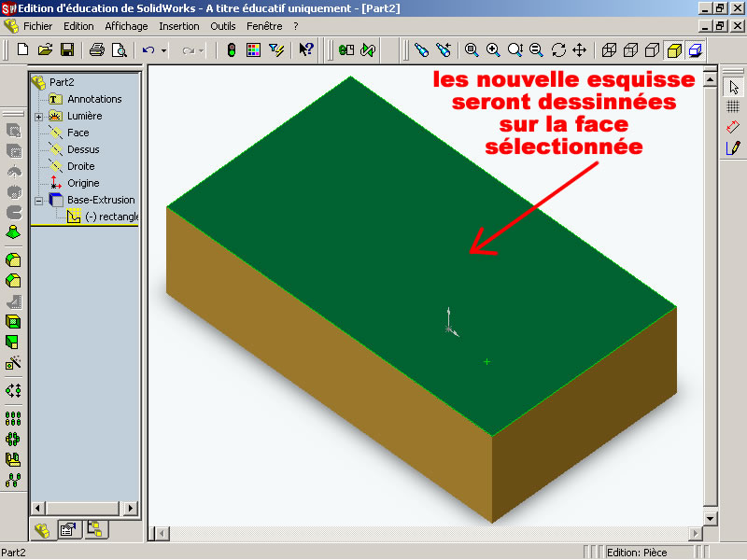Open Hole Wizard icon

tap(13, 363)
